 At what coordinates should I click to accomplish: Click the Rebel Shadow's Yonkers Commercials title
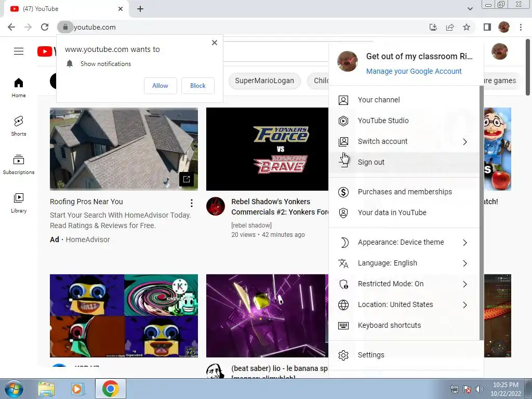click(x=280, y=207)
